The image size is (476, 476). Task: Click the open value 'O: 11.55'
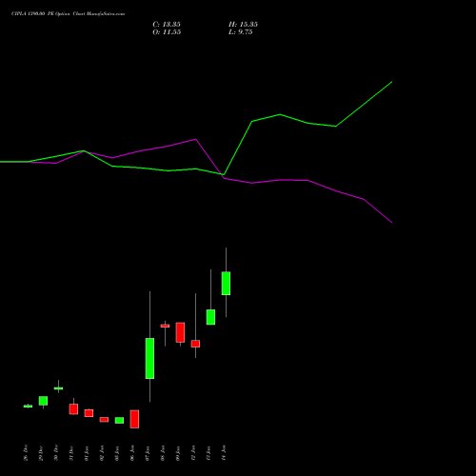[x=167, y=32]
